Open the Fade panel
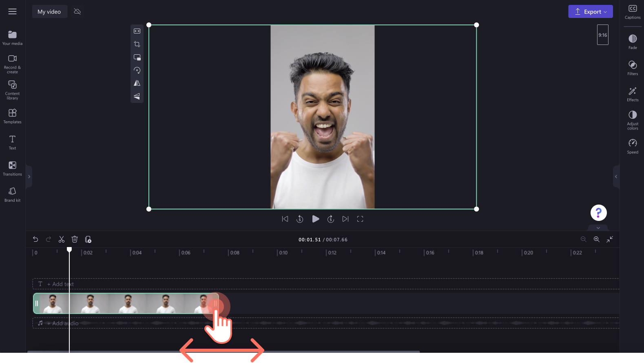 [633, 42]
